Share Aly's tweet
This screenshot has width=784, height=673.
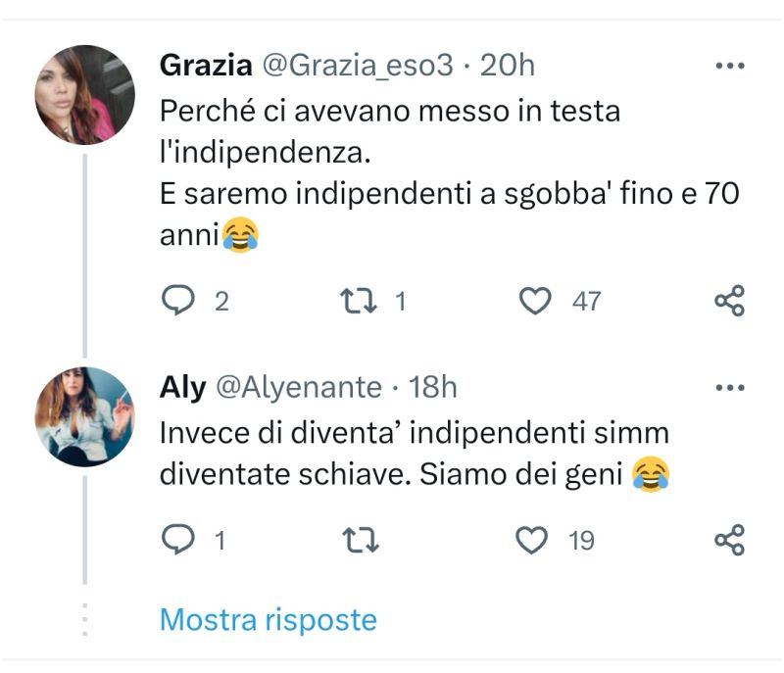point(729,539)
